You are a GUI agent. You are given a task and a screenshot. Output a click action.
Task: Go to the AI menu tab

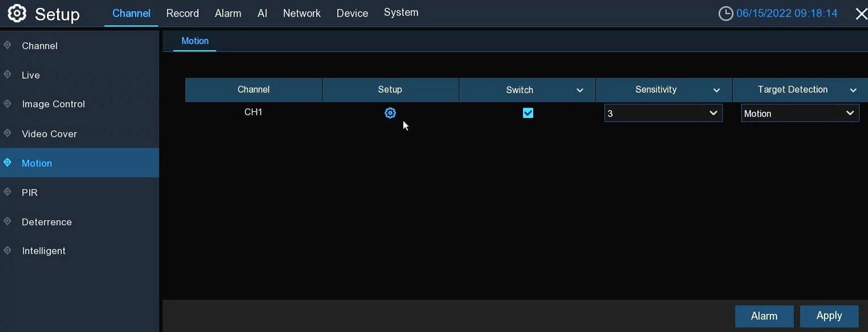[262, 14]
